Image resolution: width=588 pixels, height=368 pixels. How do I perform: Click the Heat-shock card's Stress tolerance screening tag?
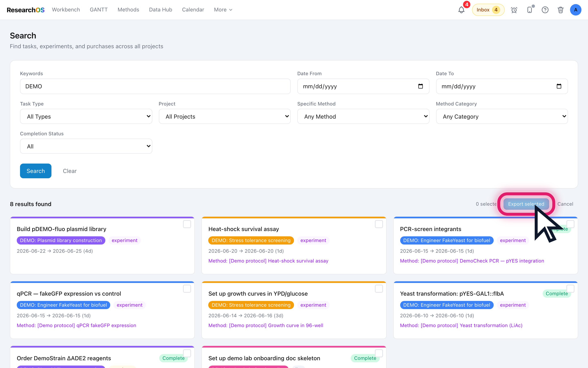(x=251, y=240)
